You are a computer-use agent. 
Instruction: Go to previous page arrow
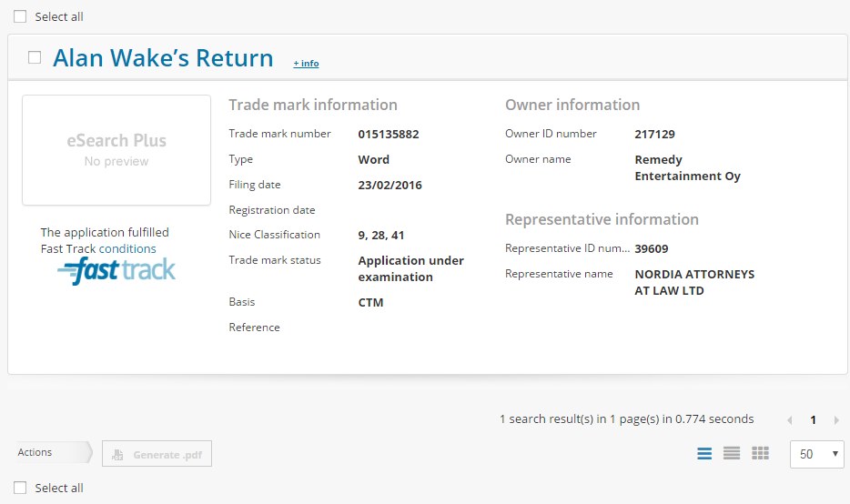pyautogui.click(x=790, y=420)
